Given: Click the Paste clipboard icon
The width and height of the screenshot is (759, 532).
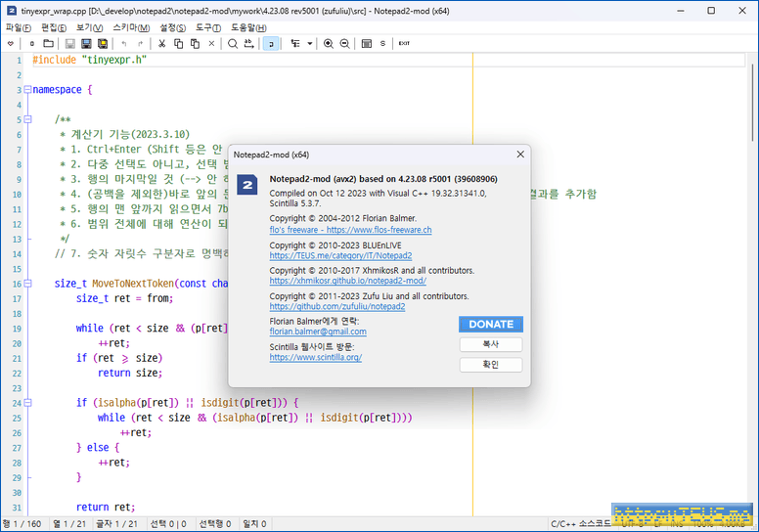Looking at the screenshot, I should [x=195, y=44].
